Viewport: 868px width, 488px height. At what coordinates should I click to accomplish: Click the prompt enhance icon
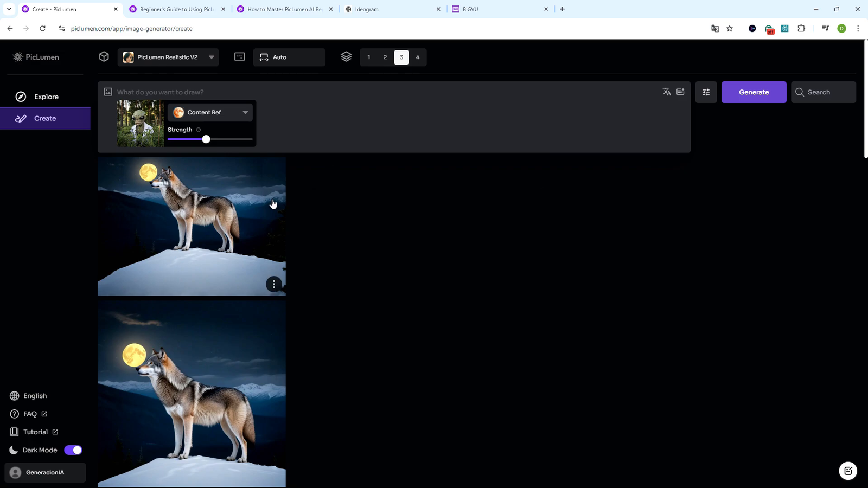[x=680, y=92]
